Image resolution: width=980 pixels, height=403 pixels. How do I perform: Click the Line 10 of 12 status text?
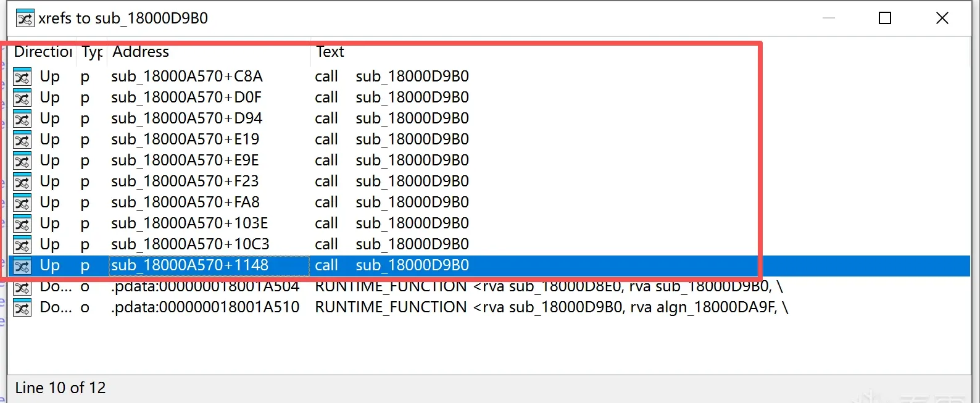pos(60,388)
